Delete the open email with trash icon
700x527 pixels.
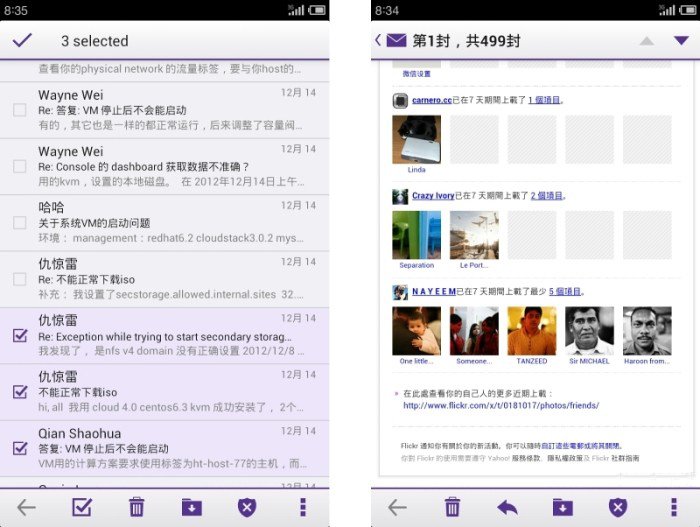[452, 507]
